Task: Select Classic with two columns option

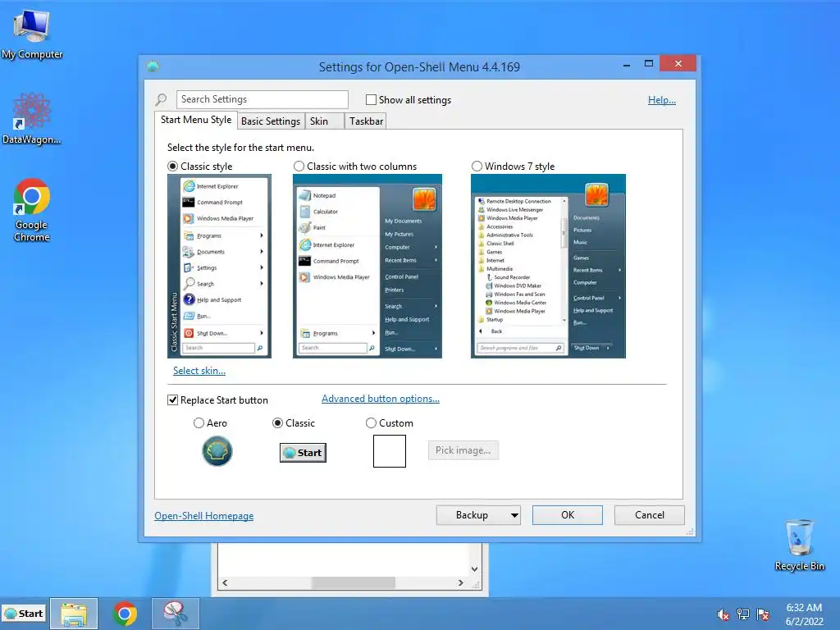Action: [299, 166]
